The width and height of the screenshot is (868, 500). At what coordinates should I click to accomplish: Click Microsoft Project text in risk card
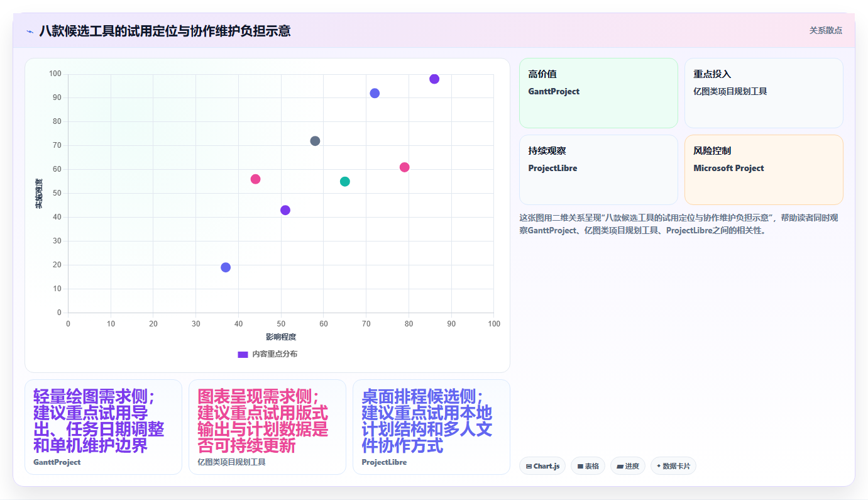pos(728,168)
